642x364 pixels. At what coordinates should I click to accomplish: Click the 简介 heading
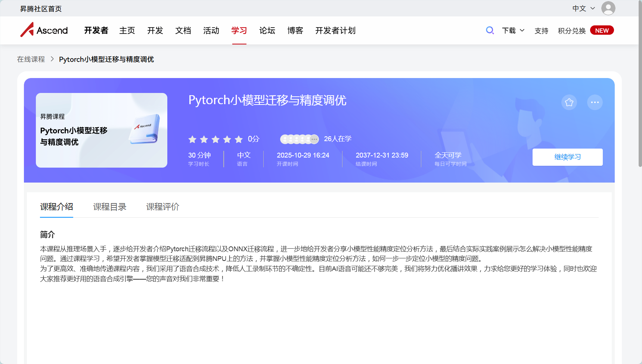(47, 234)
